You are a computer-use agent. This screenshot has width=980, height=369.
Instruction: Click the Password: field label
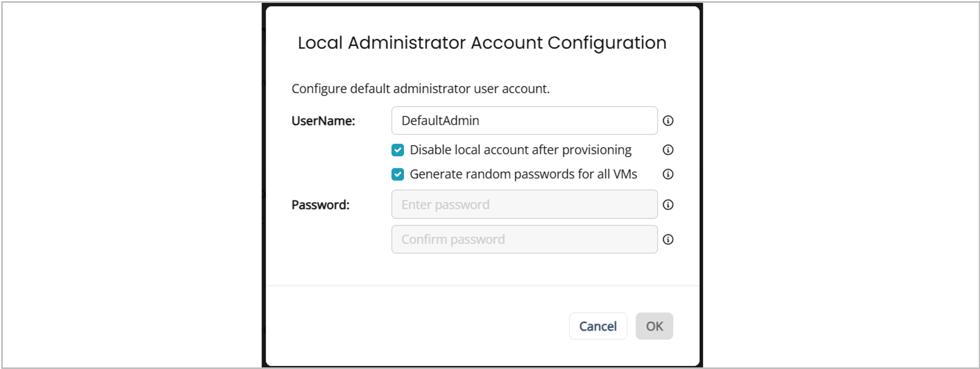320,205
